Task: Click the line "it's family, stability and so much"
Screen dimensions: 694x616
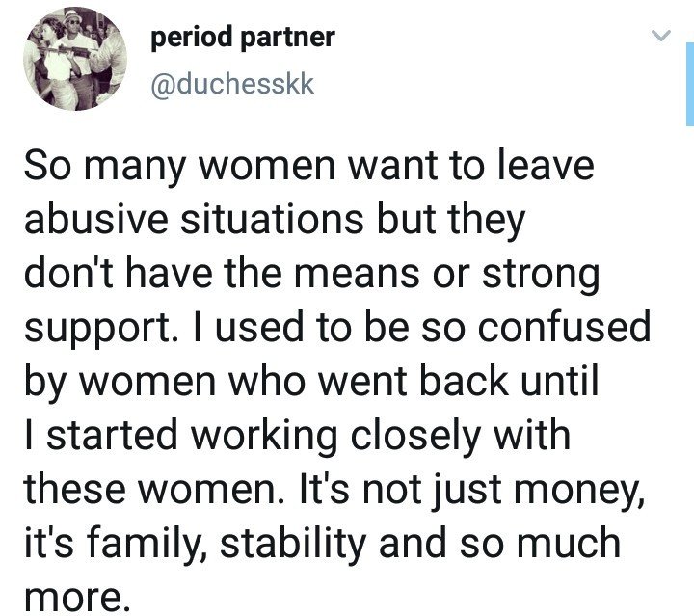Action: [323, 544]
